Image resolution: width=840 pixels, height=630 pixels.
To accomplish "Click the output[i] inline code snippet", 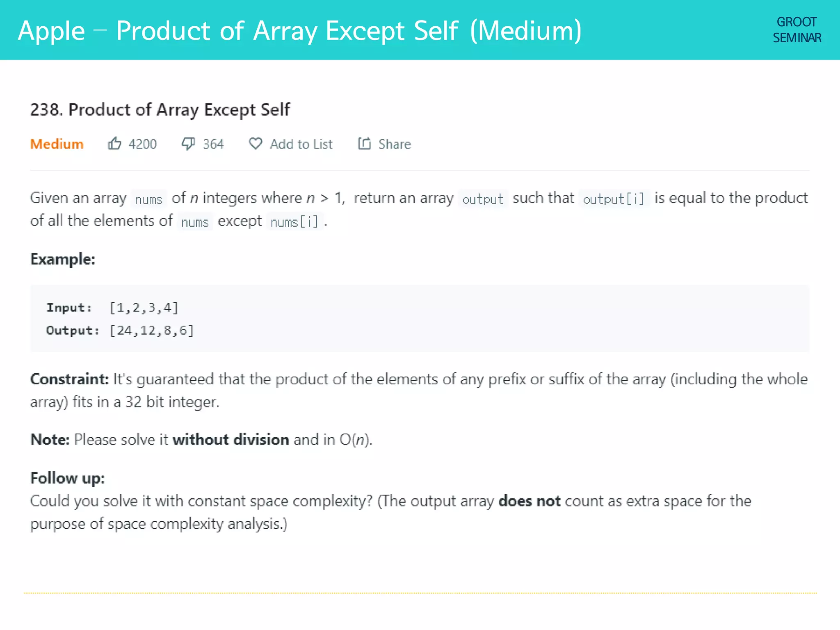I will pyautogui.click(x=614, y=199).
